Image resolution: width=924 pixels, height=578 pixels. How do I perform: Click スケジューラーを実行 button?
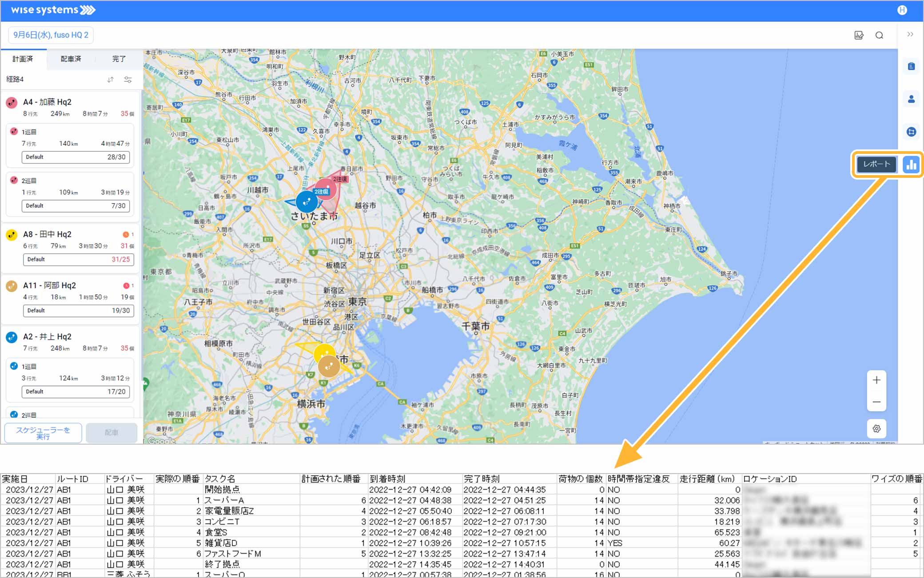pos(43,433)
